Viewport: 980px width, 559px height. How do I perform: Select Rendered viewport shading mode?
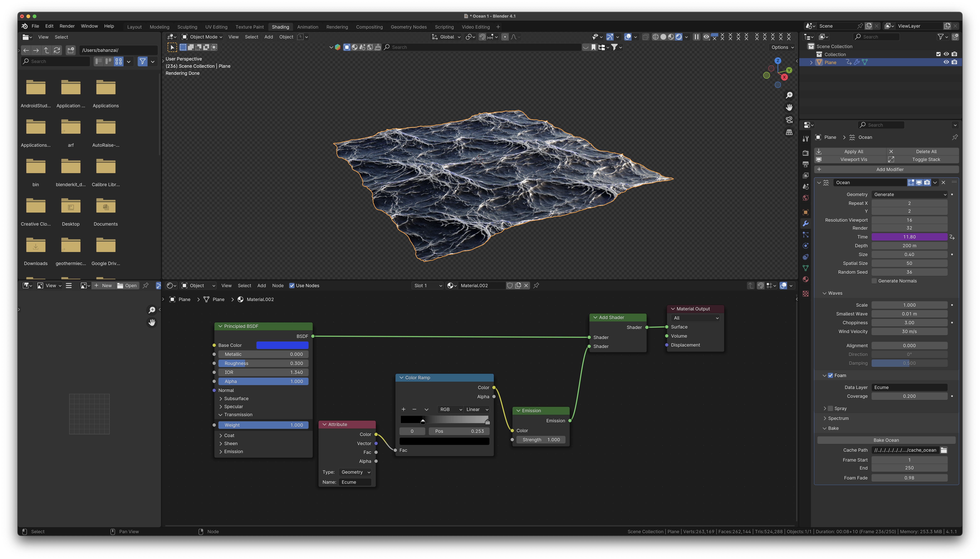pyautogui.click(x=679, y=37)
